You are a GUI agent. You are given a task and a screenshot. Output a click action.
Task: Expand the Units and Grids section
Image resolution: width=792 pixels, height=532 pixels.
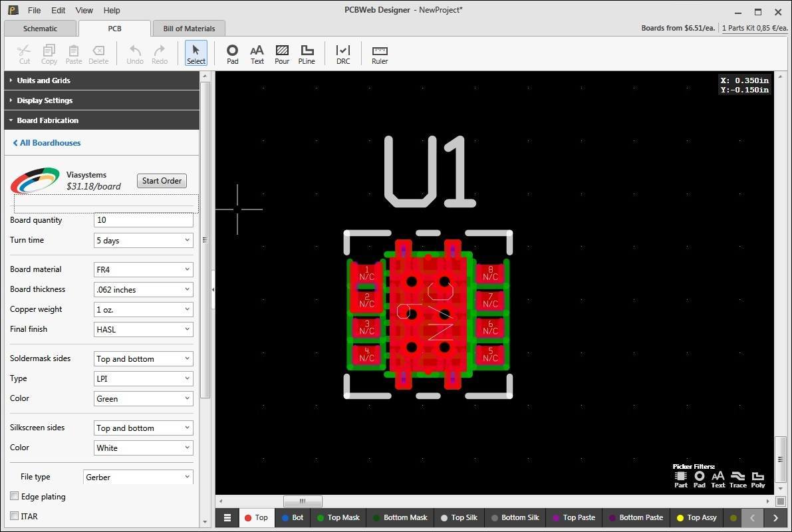[x=102, y=80]
